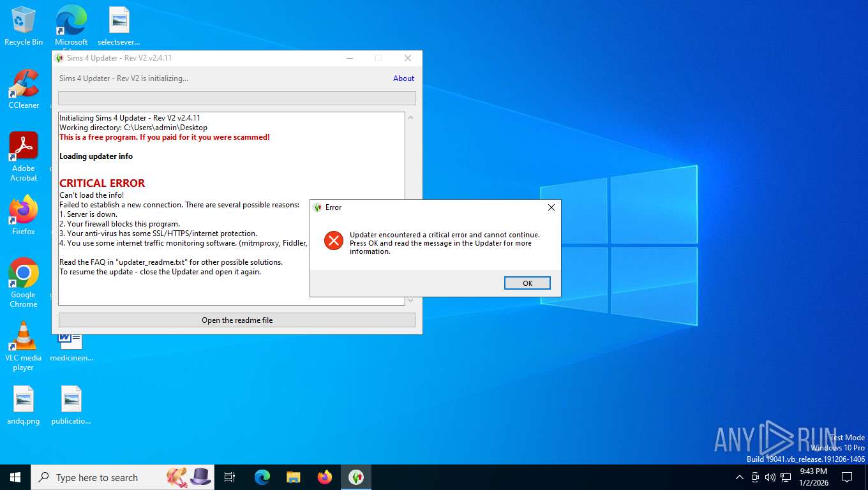Click the 'This is a free program' warning text
This screenshot has width=868, height=490.
[x=165, y=137]
